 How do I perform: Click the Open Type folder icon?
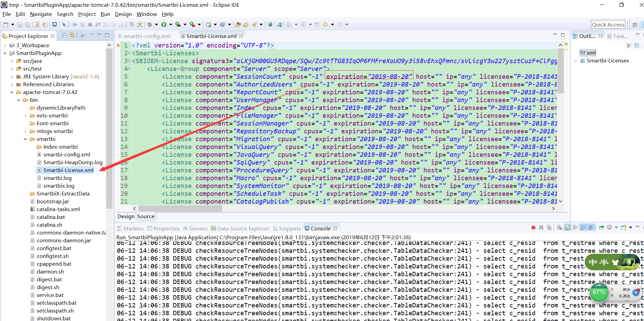click(x=238, y=24)
